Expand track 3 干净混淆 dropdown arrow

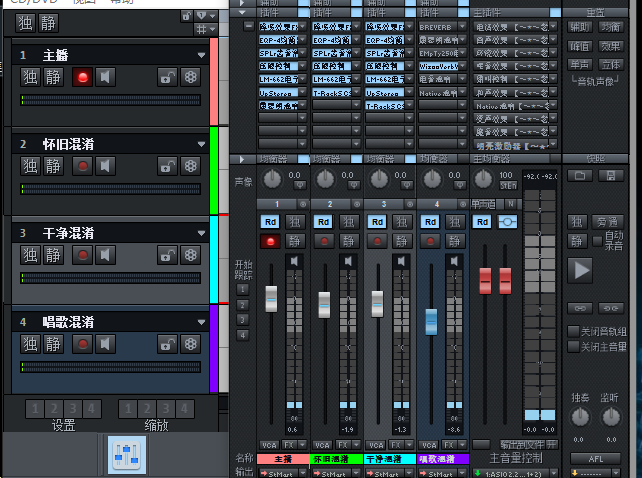click(201, 233)
